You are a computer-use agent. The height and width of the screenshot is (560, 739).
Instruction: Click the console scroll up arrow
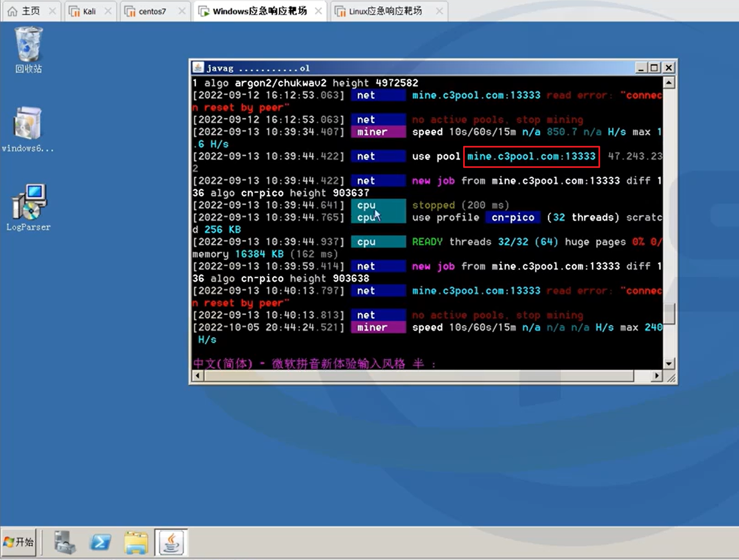point(669,83)
